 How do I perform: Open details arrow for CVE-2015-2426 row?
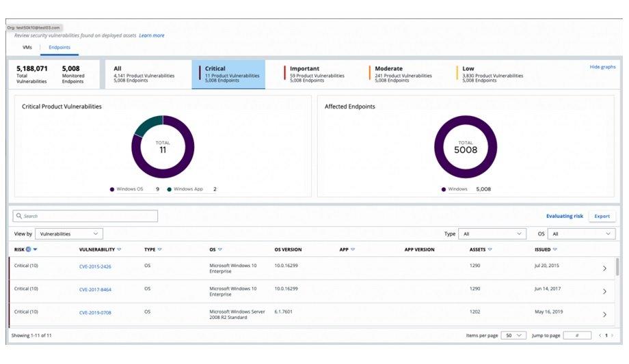tap(604, 268)
